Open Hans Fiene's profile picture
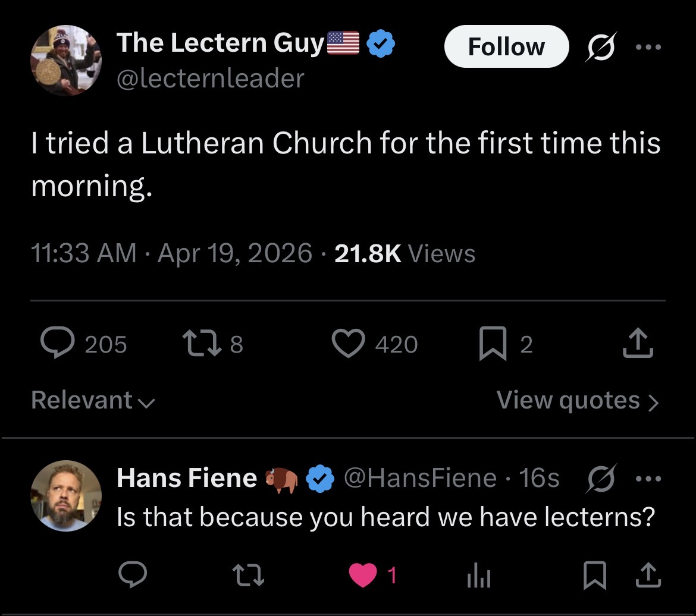696x616 pixels. (66, 495)
